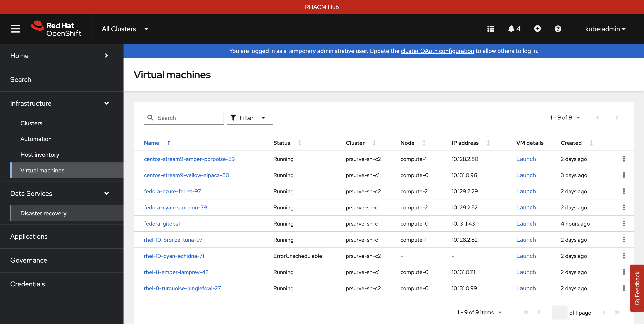Open the application launcher grid
The height and width of the screenshot is (324, 644).
coord(491,29)
